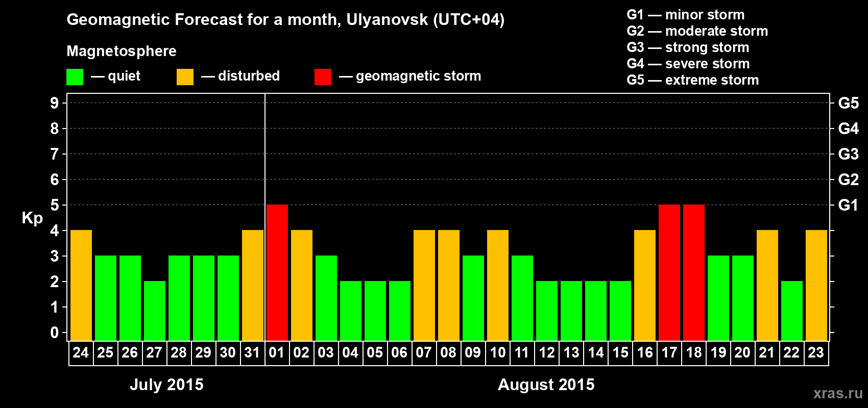The image size is (868, 408).
Task: Click the 'G3 — strong storm' legend text
Action: click(688, 47)
